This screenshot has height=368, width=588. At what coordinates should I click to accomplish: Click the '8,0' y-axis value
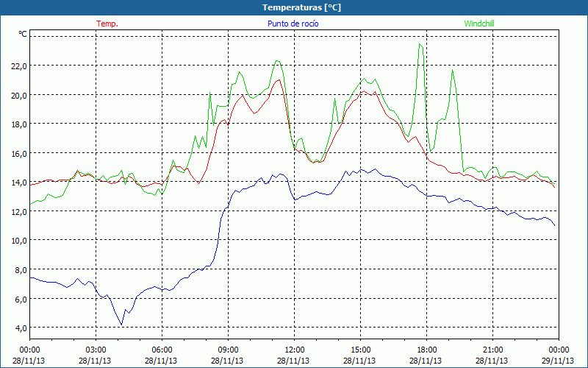click(21, 270)
